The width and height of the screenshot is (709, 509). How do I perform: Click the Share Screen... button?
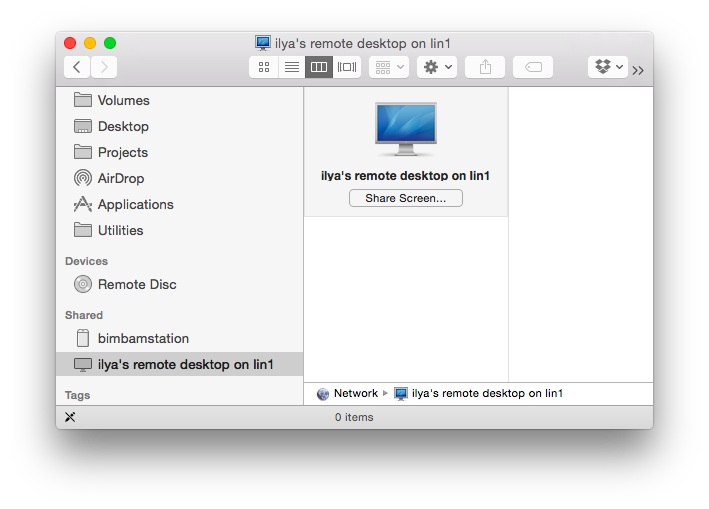point(406,198)
